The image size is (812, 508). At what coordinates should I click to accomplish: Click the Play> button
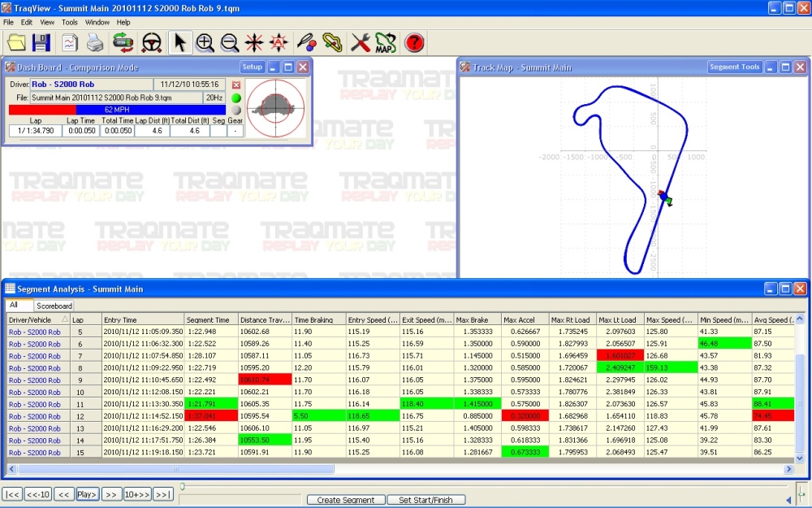[x=87, y=494]
